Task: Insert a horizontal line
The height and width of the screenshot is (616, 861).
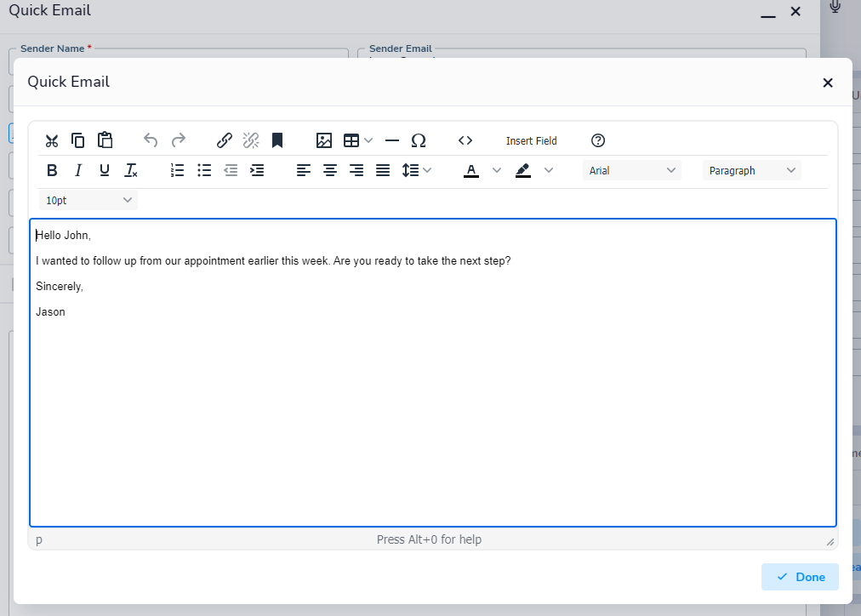Action: (x=392, y=140)
